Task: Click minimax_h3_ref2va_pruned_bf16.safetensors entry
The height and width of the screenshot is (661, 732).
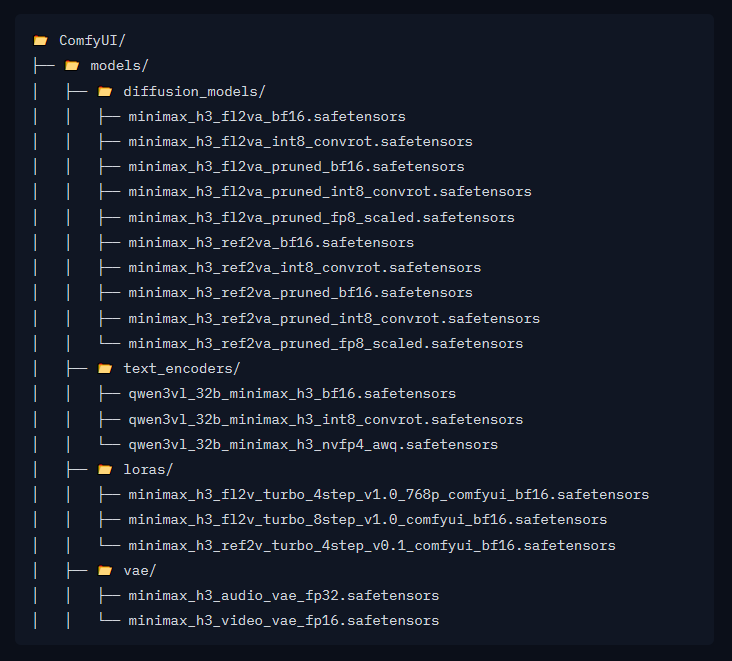Action: click(x=301, y=293)
